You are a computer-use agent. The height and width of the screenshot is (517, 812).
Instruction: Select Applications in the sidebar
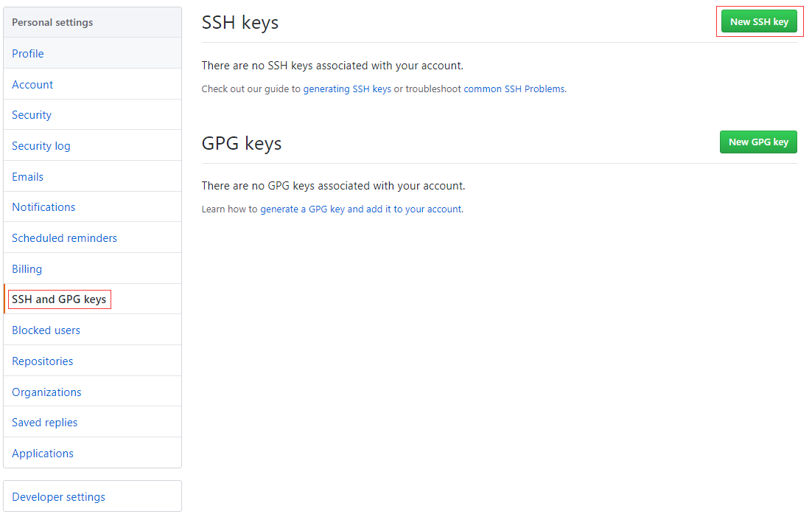92,454
